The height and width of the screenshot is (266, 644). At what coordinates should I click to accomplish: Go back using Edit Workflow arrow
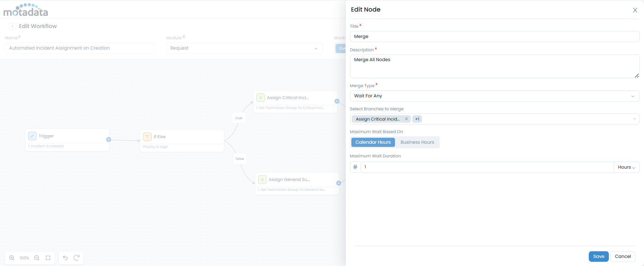point(13,26)
